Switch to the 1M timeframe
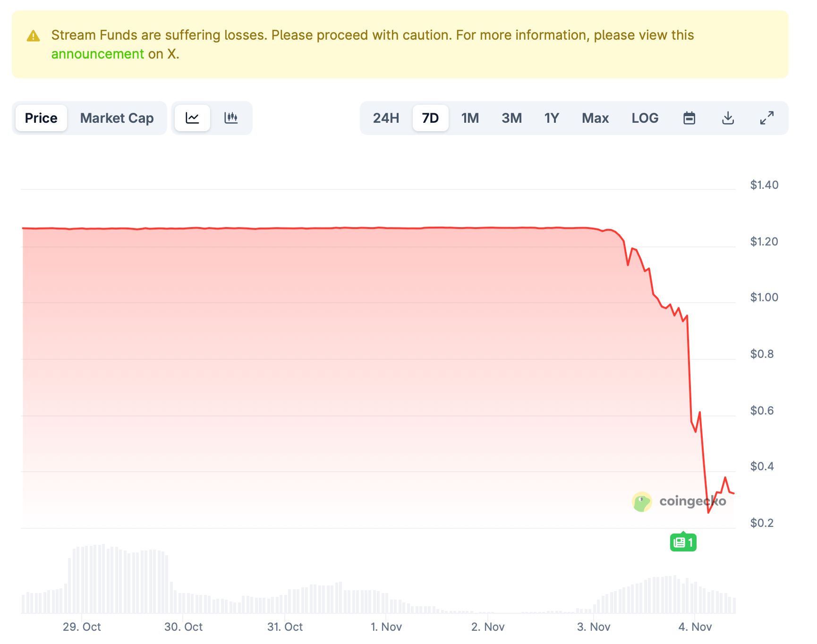 pyautogui.click(x=470, y=118)
